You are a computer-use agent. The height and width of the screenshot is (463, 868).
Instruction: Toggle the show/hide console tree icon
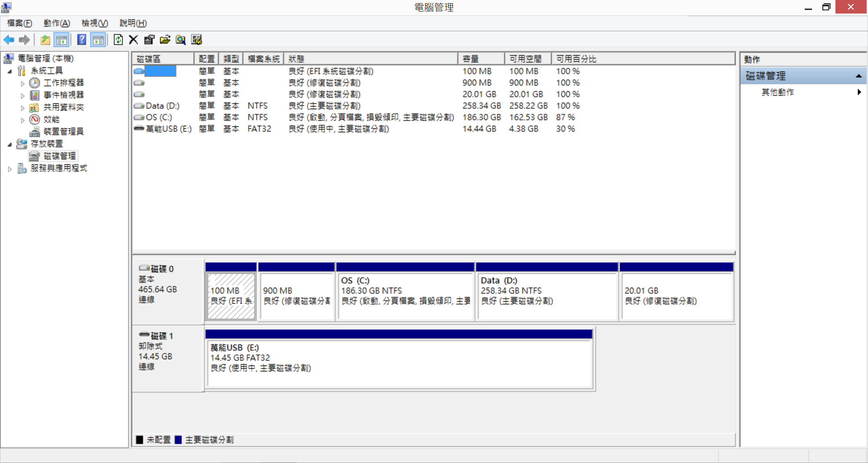coord(61,40)
